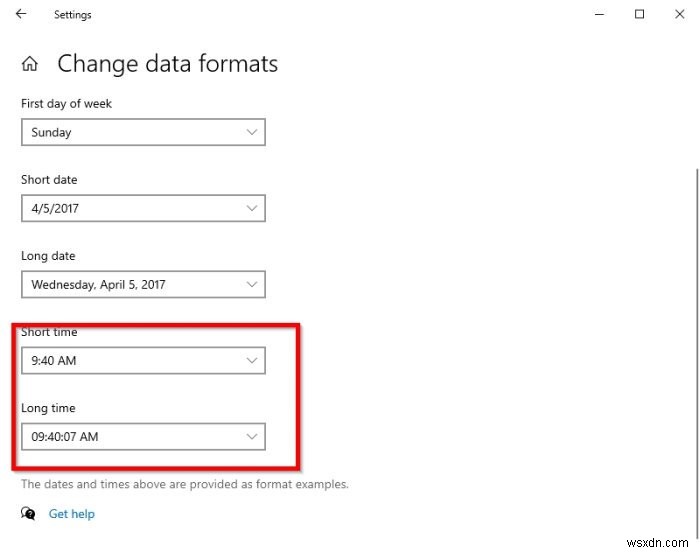Maximize the Settings window
The width and height of the screenshot is (700, 553).
click(x=639, y=14)
